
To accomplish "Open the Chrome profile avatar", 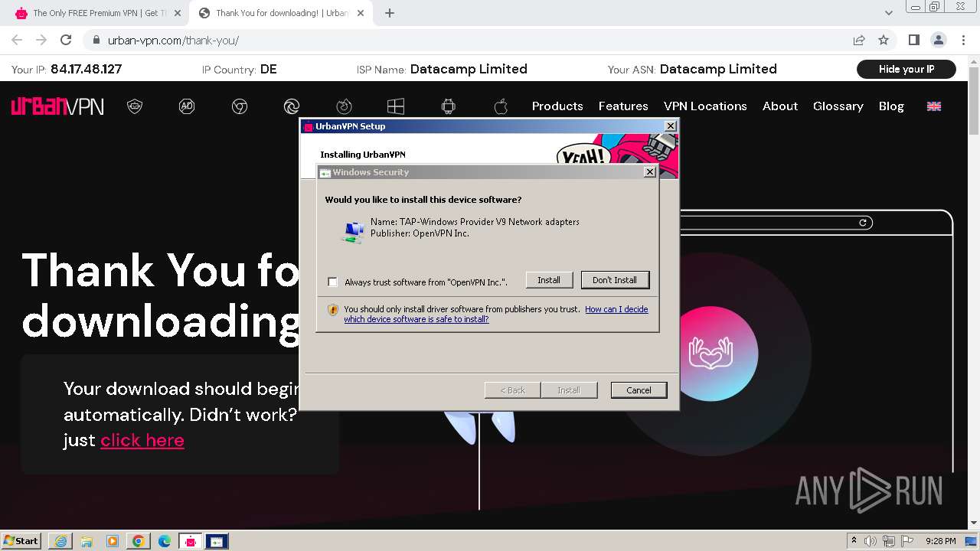I will pos(938,41).
